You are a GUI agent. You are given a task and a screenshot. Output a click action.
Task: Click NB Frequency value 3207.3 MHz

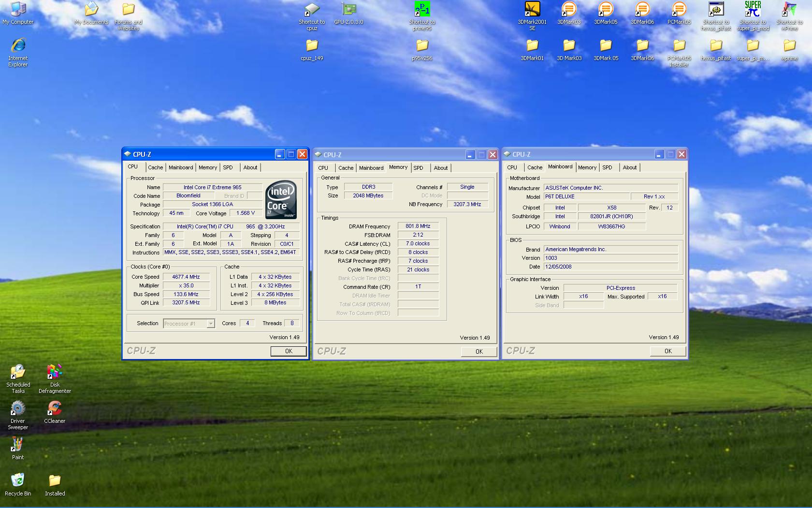pyautogui.click(x=467, y=204)
